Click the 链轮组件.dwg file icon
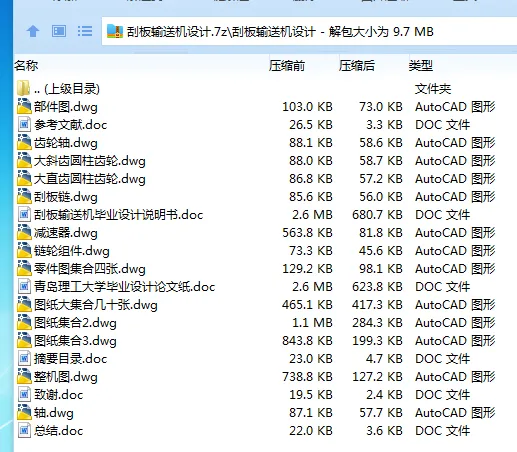The height and width of the screenshot is (452, 517). tap(24, 250)
